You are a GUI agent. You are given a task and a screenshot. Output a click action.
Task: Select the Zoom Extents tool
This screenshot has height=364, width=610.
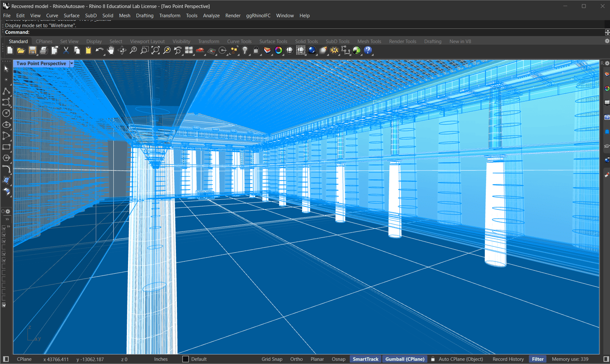[x=155, y=50]
